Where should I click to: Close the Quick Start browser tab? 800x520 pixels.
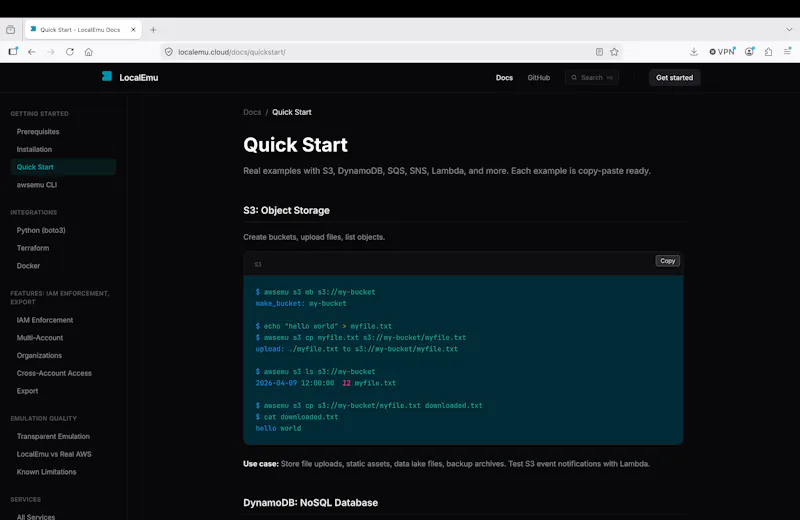(133, 30)
